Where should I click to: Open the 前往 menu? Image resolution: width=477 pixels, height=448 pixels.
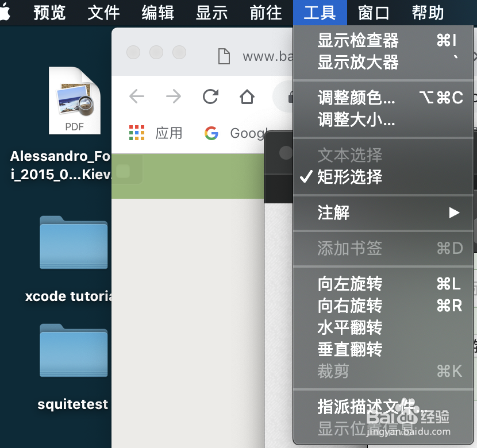tap(266, 13)
